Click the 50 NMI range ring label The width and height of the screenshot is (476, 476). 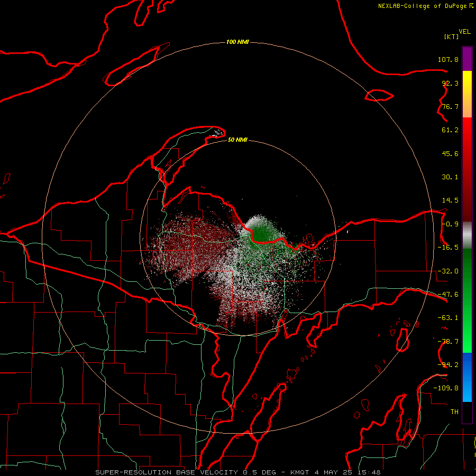pos(237,140)
